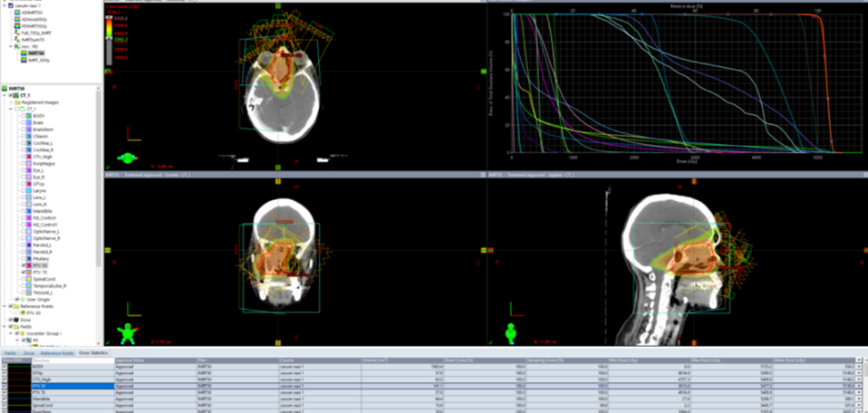Collapse the CT_1 structure set node

point(11,109)
